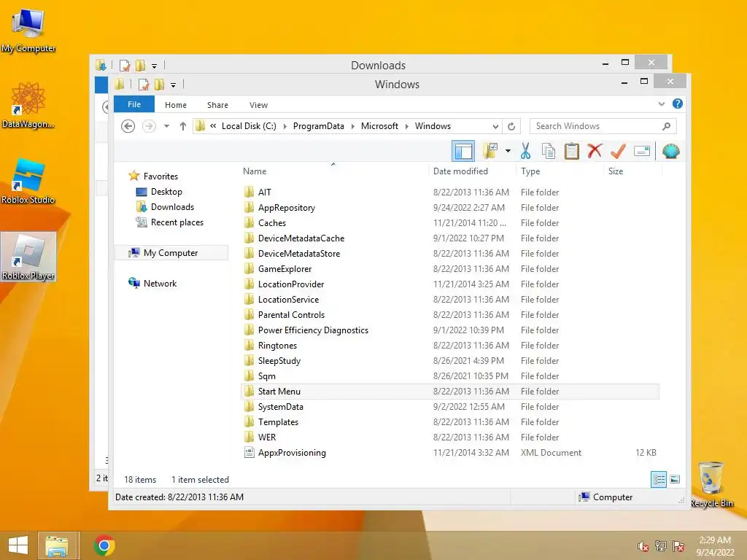Refresh the Windows folder view
747x560 pixels.
[511, 126]
